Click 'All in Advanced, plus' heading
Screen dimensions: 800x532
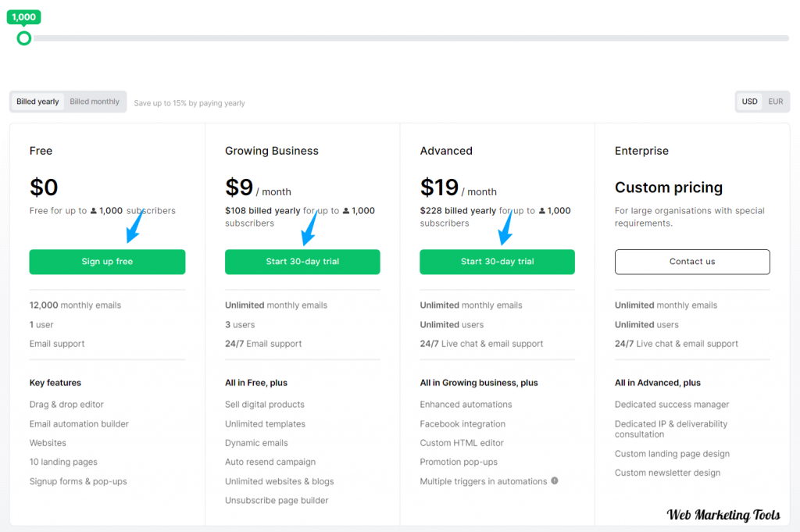point(658,383)
